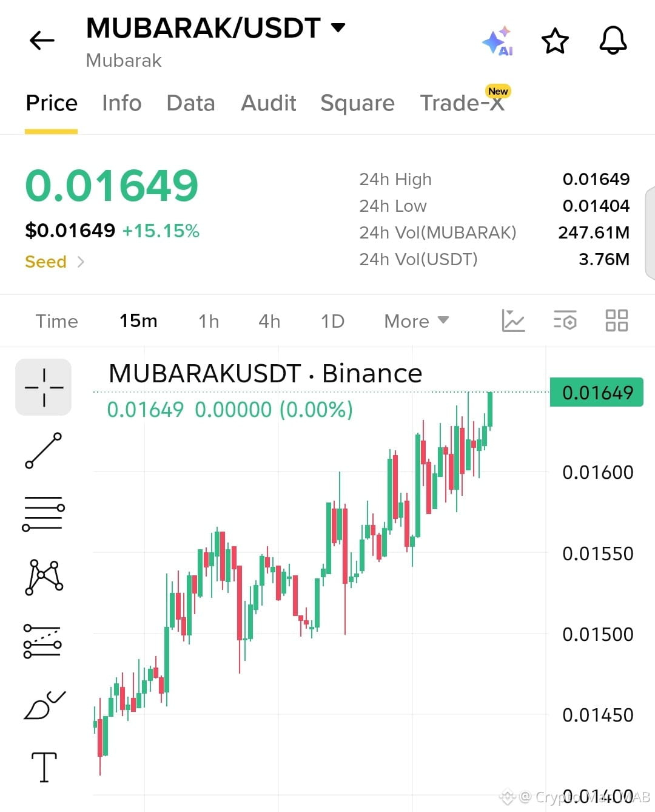Click the 0.01550 axis label
This screenshot has width=655, height=812.
[598, 553]
